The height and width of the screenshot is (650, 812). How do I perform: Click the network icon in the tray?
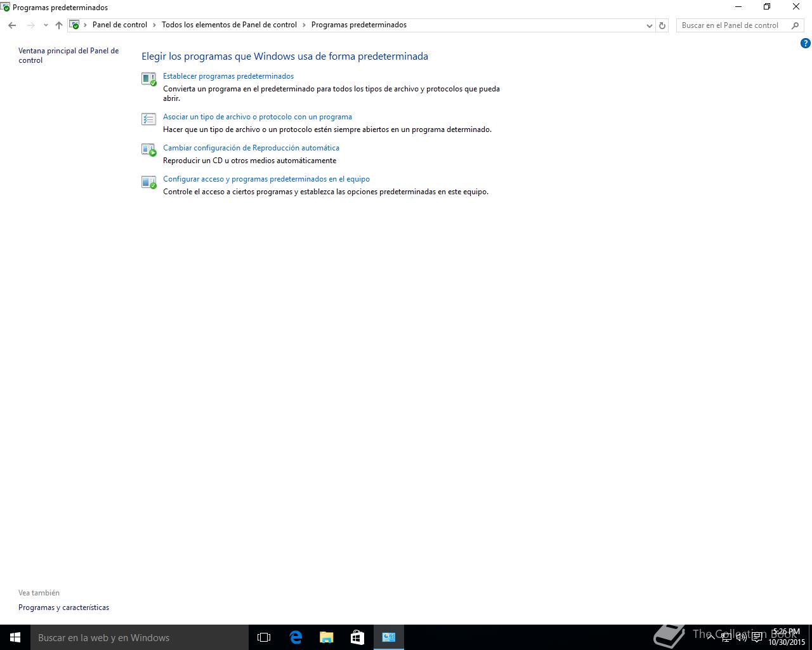(726, 637)
